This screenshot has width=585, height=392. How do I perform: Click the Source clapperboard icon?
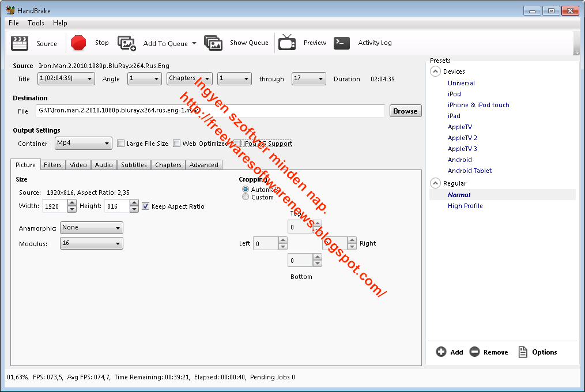click(20, 43)
